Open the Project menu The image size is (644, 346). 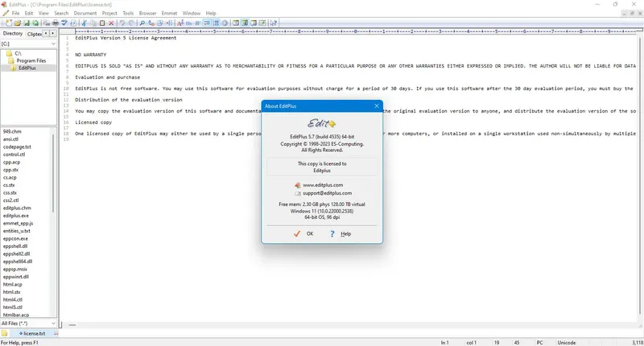click(x=109, y=13)
